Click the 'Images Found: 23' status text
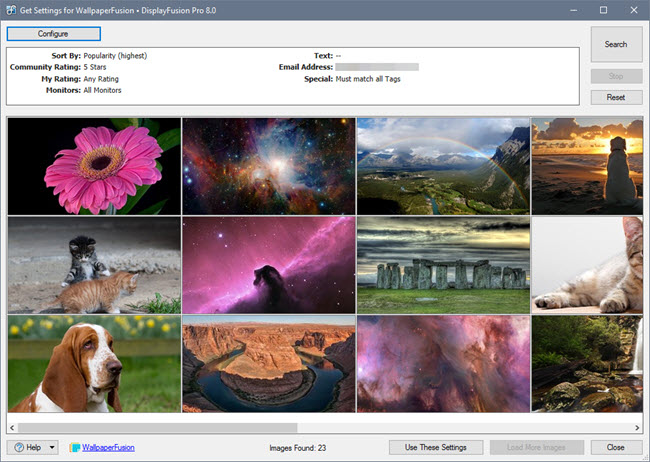 click(x=298, y=448)
